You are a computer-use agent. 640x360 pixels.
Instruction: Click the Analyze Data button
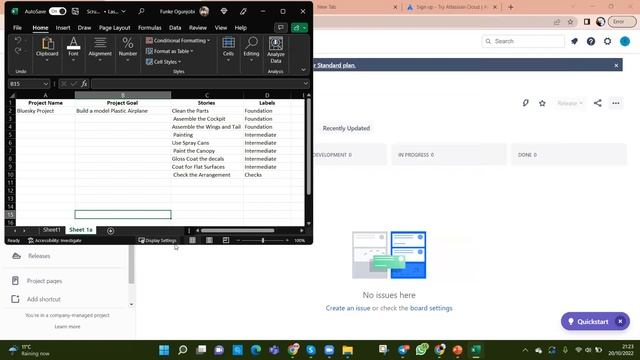click(276, 50)
